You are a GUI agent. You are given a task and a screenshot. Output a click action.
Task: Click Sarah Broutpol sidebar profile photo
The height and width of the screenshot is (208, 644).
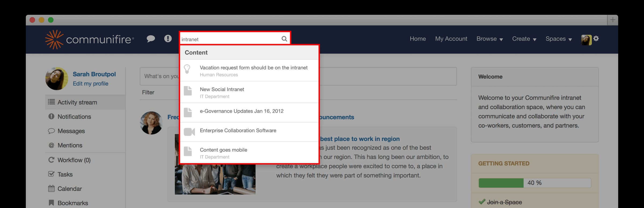(x=57, y=78)
